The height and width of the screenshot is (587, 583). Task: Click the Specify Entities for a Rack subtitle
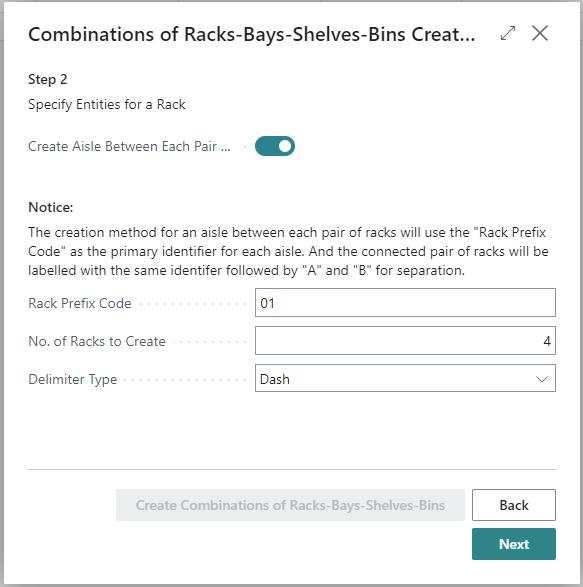(x=107, y=104)
